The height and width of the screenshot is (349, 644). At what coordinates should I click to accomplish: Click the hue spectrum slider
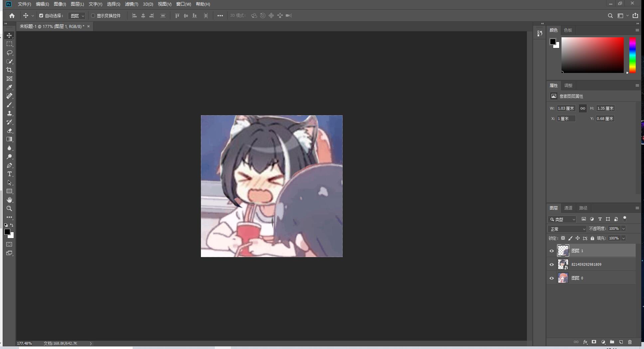coord(632,55)
